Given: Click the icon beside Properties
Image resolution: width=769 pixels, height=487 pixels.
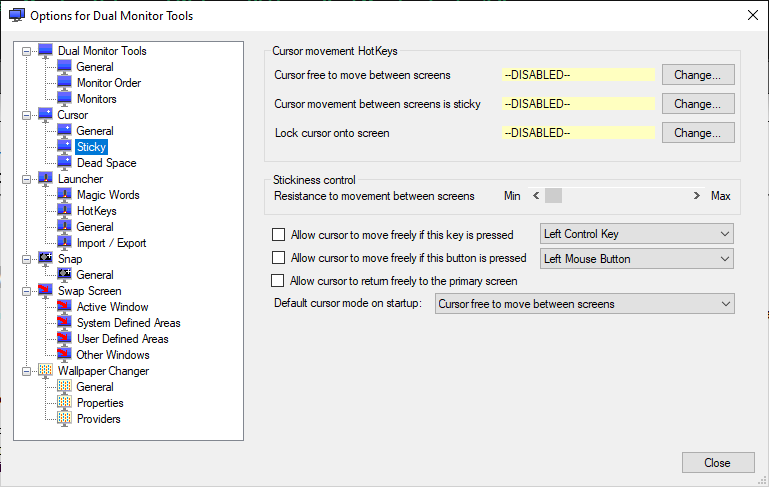Looking at the screenshot, I should 64,403.
